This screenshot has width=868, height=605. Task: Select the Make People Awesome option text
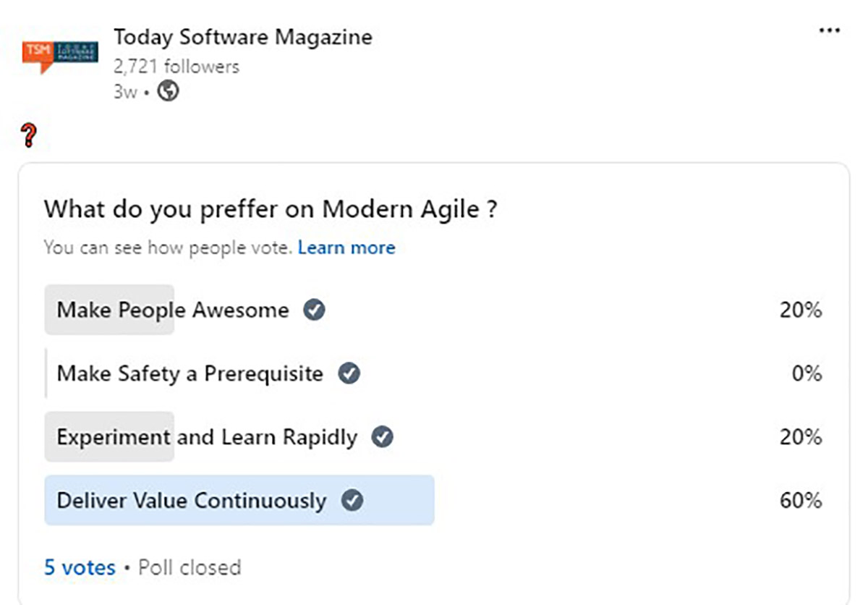click(173, 310)
